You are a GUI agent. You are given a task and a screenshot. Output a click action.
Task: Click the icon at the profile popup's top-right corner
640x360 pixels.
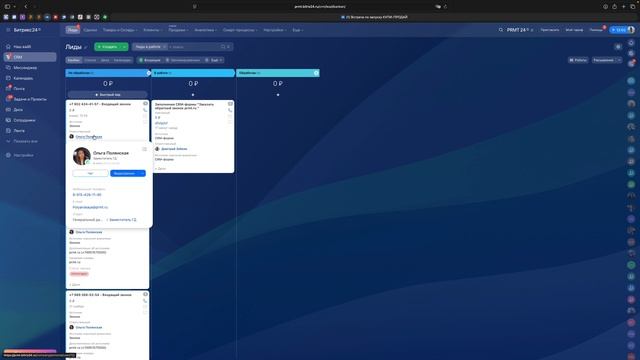click(x=144, y=149)
